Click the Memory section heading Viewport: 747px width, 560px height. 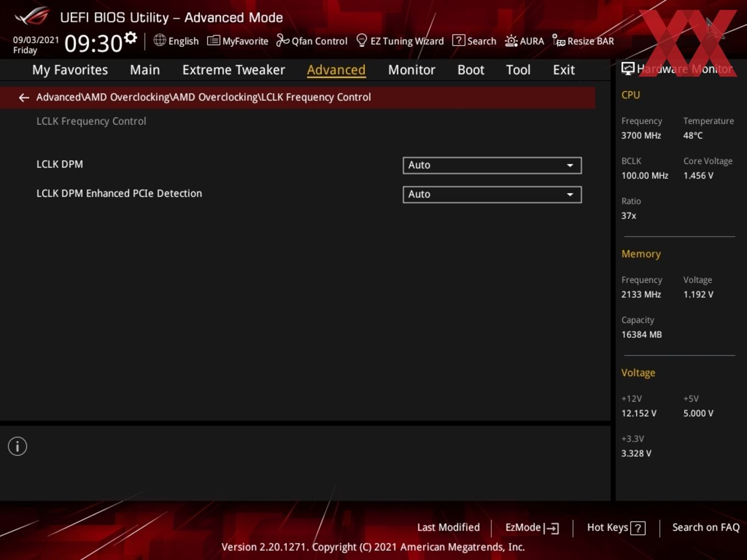click(x=641, y=254)
